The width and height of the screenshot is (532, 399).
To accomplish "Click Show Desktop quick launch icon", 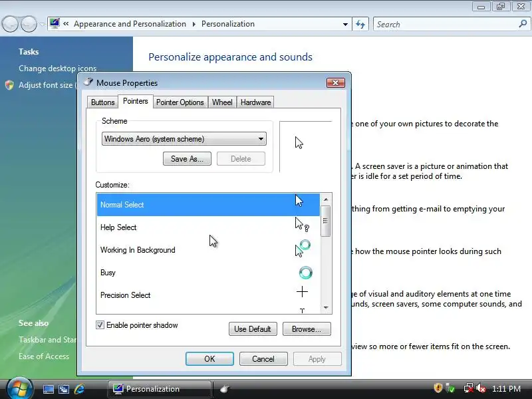I will click(x=48, y=389).
